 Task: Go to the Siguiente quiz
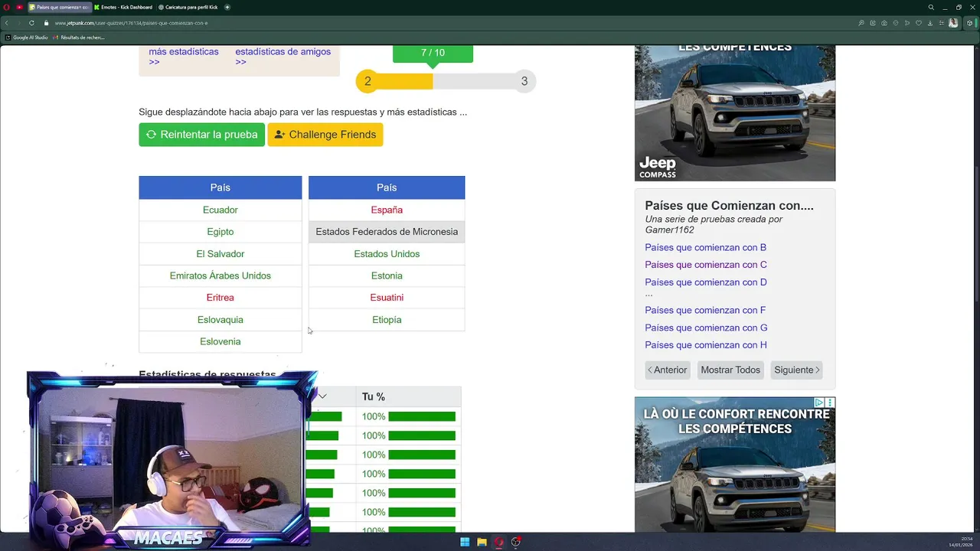pyautogui.click(x=796, y=370)
